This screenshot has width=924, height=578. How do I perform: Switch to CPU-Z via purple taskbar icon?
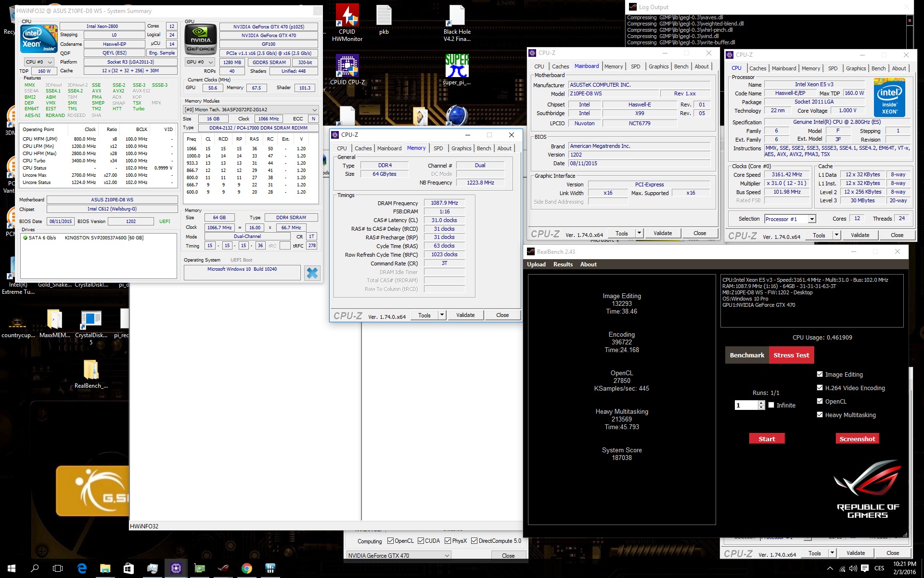176,568
